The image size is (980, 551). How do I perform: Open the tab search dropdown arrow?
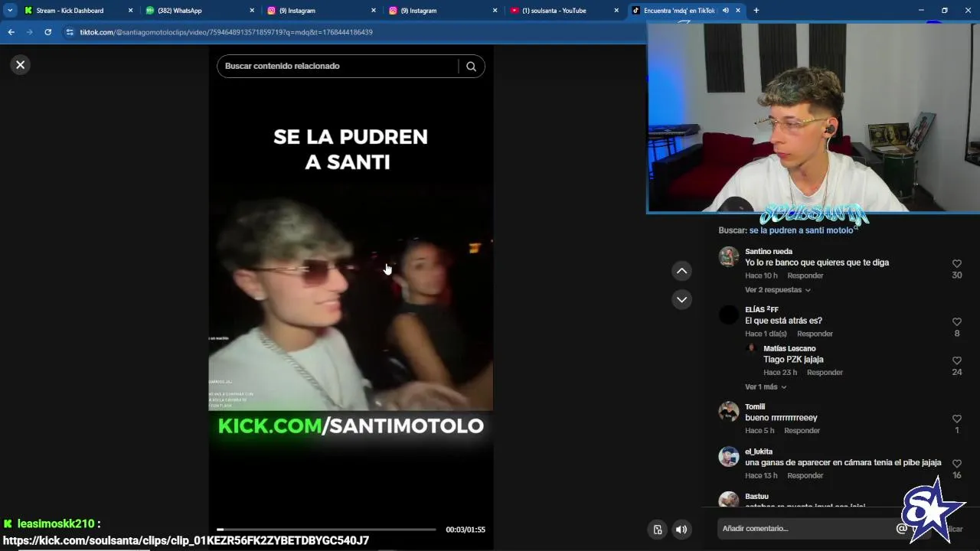10,11
